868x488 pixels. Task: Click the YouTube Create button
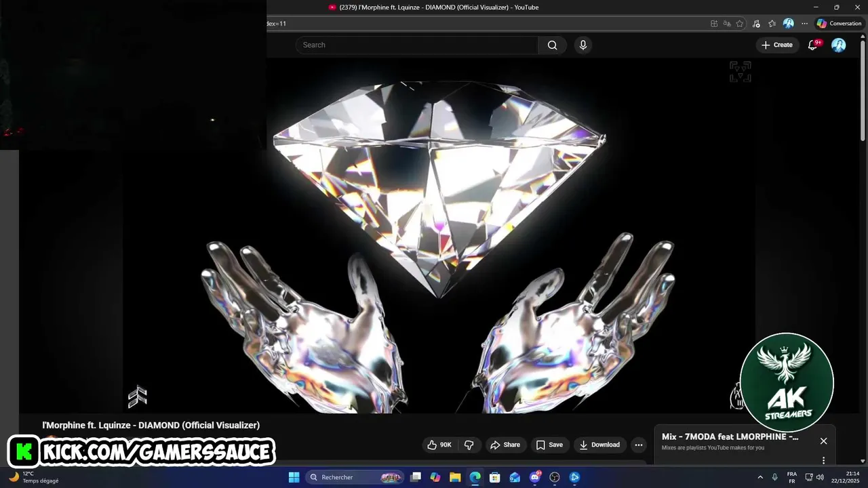(x=776, y=45)
